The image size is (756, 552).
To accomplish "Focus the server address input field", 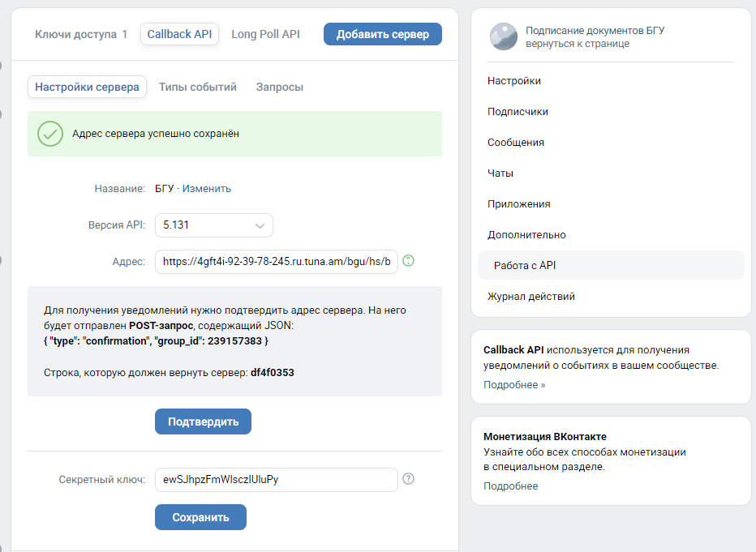I will (277, 262).
